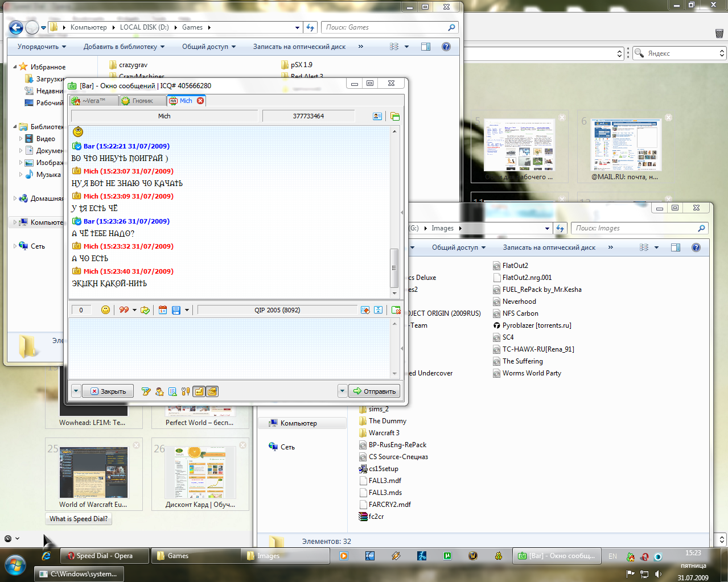Launch Winamp from the taskbar
The width and height of the screenshot is (728, 582).
point(396,556)
